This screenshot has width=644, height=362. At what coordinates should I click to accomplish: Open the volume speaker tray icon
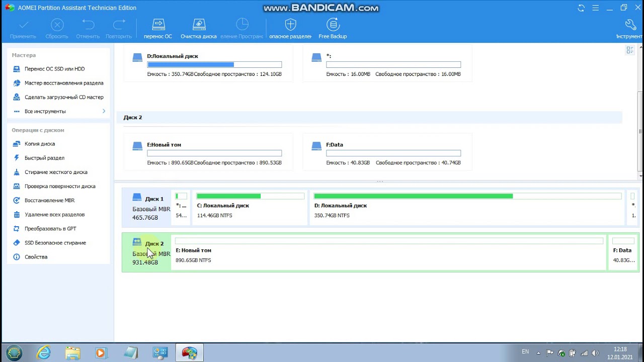[x=596, y=353]
